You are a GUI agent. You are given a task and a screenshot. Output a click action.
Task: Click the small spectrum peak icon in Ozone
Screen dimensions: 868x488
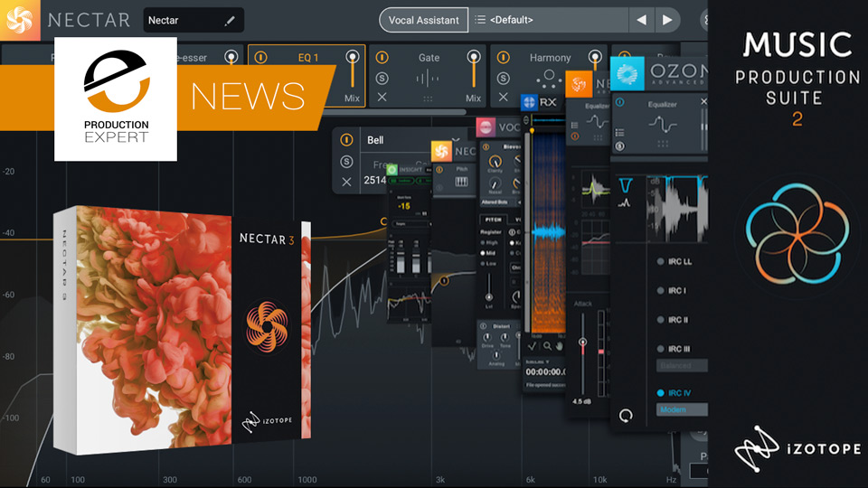(x=625, y=203)
